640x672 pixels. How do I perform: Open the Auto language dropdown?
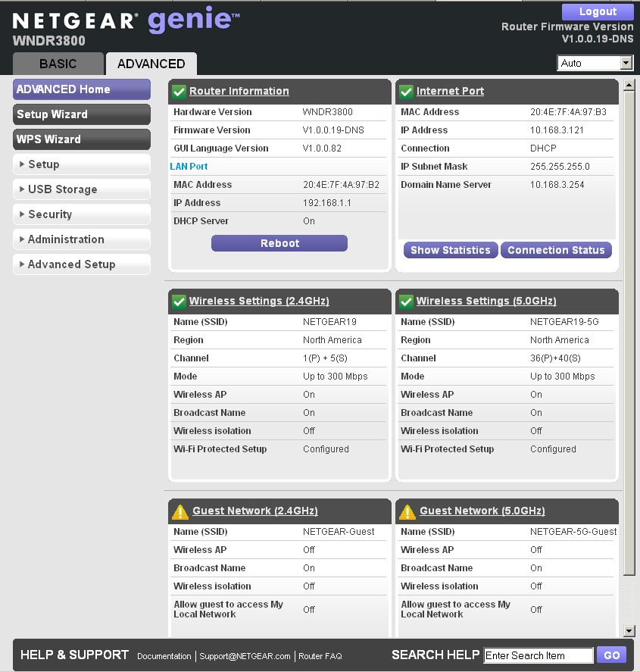click(x=595, y=63)
